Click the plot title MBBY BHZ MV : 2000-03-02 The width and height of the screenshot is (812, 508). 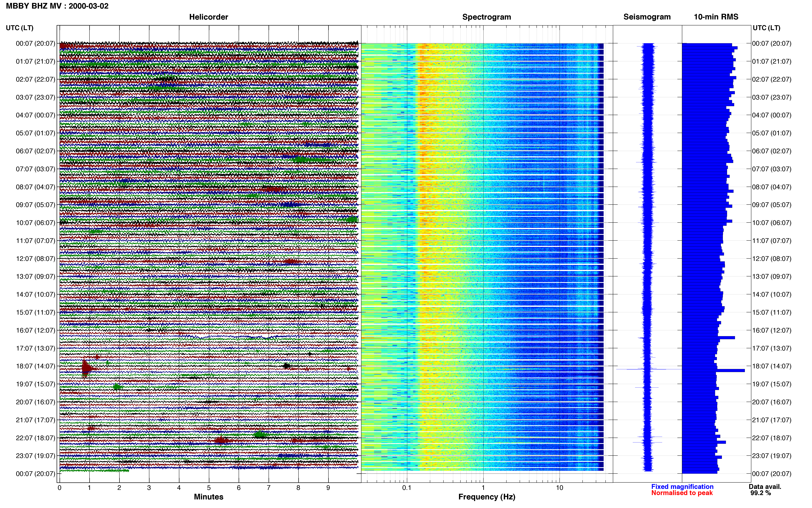pos(57,6)
